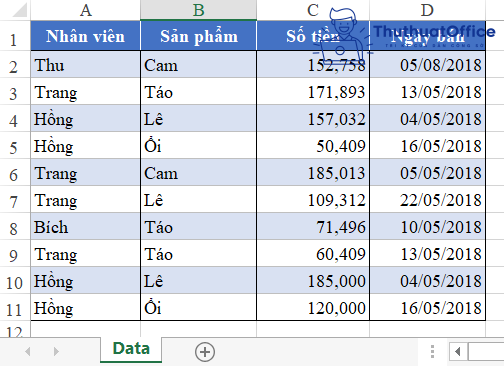Select cell with amount 109,312
The height and width of the screenshot is (366, 504).
[313, 200]
